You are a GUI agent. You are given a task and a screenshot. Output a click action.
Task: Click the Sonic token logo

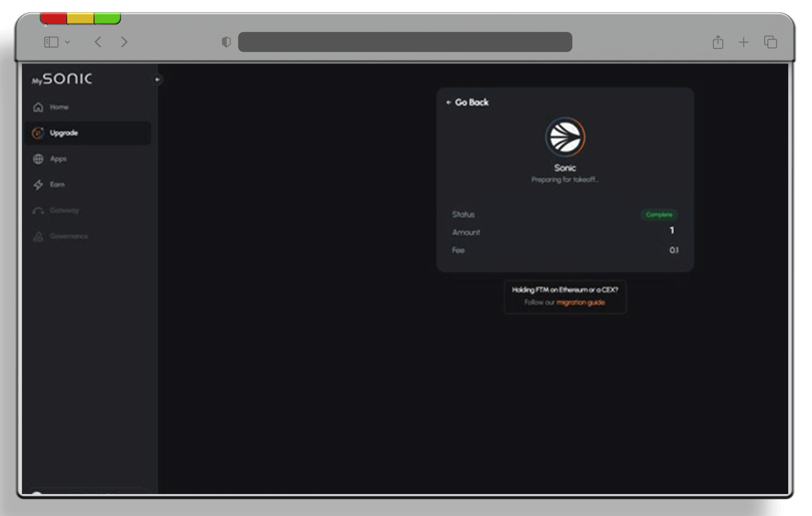pyautogui.click(x=565, y=137)
